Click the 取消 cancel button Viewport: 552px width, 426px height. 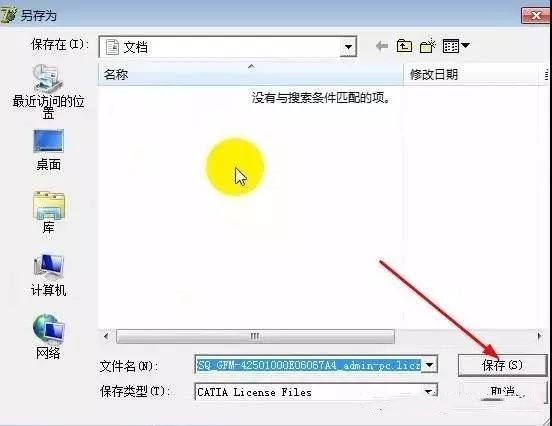click(502, 391)
